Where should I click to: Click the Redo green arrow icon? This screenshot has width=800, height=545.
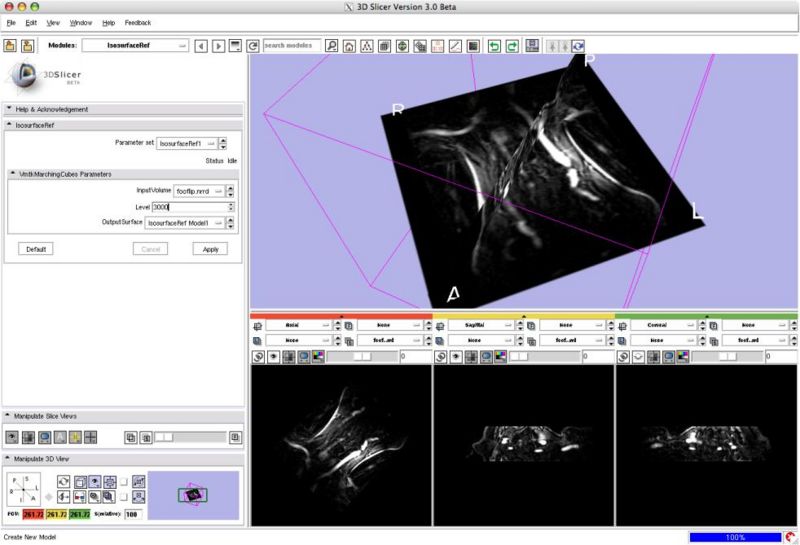pyautogui.click(x=512, y=46)
